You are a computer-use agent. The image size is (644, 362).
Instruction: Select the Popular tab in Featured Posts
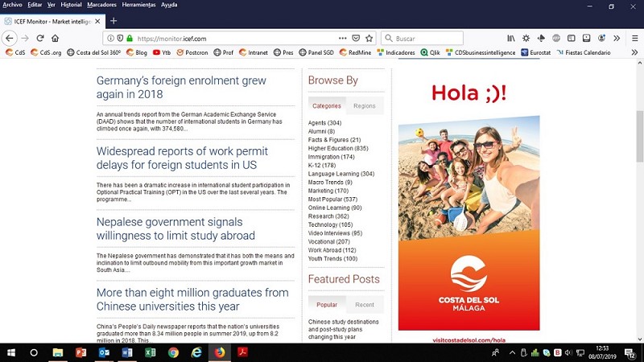click(x=327, y=305)
